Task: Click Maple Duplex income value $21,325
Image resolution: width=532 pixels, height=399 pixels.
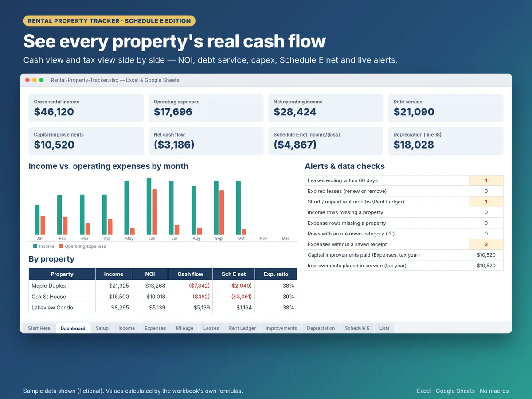Action: 113,286
